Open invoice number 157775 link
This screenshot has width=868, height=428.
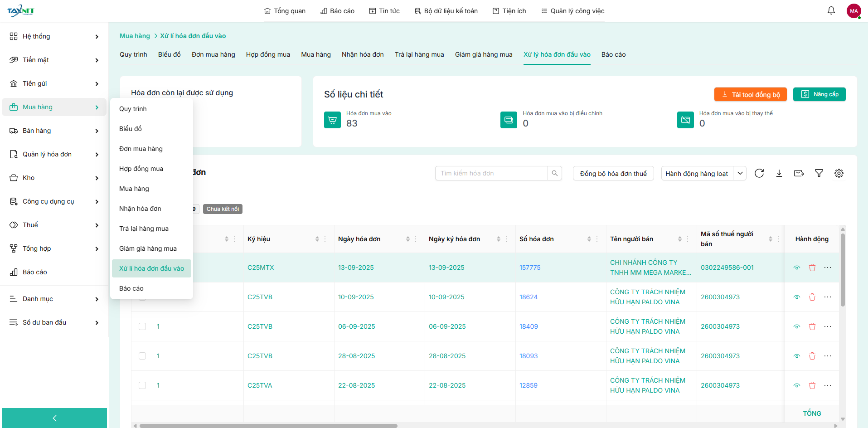pos(530,267)
